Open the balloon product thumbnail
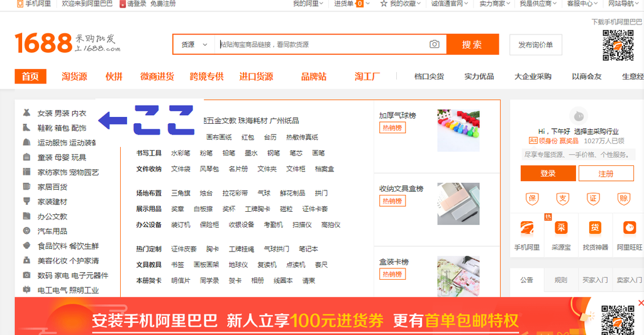This screenshot has width=644, height=335. pos(458,130)
